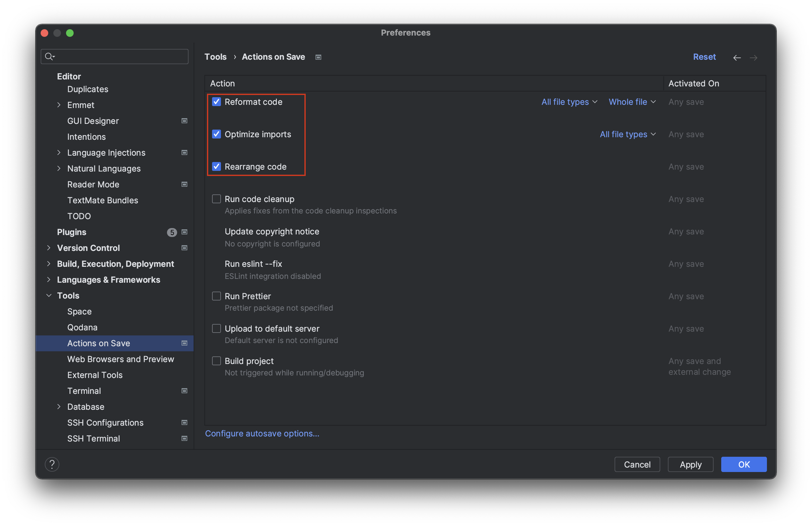Expand the Database node

(x=59, y=407)
